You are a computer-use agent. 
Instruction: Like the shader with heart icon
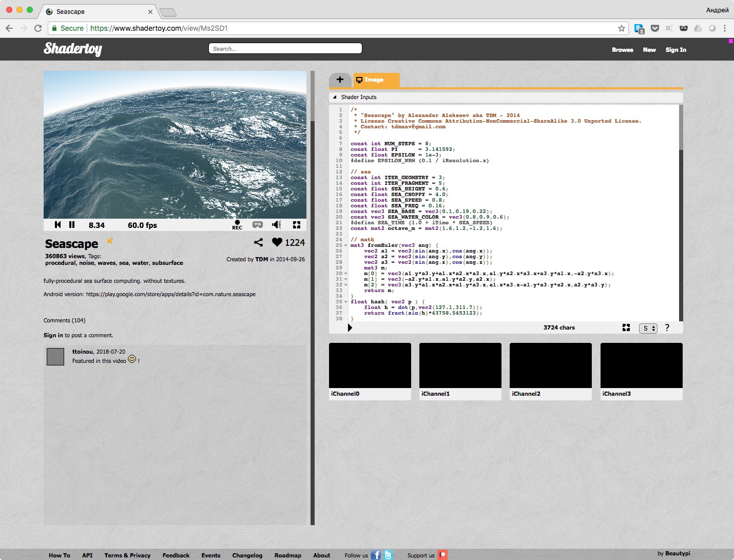(277, 242)
